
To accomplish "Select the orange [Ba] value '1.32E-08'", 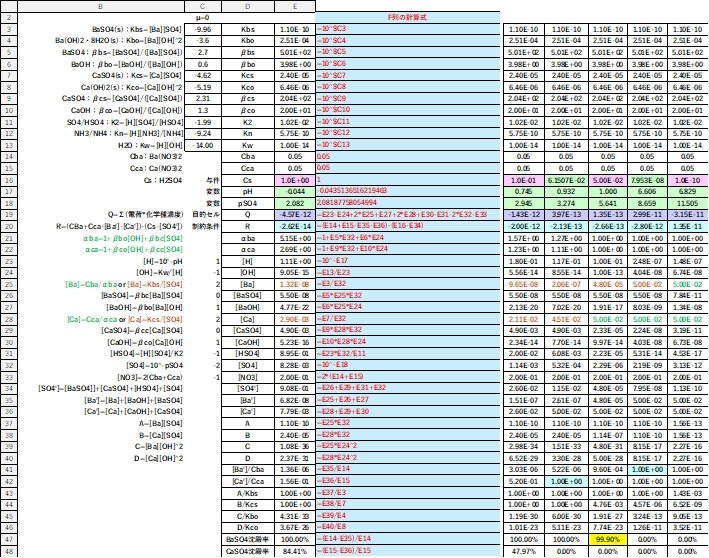I will point(295,284).
